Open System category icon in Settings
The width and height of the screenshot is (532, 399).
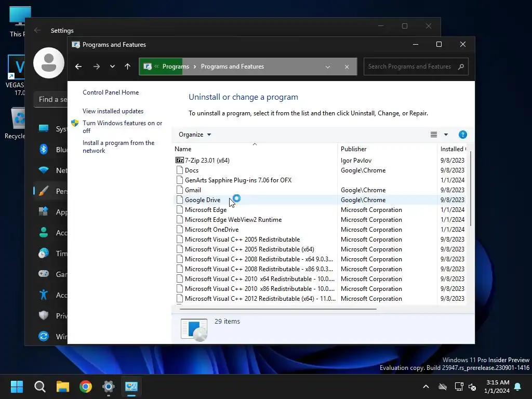click(x=44, y=129)
